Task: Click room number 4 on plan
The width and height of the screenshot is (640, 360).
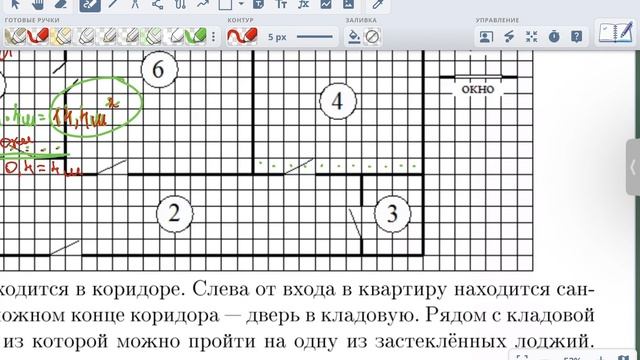Action: pos(338,101)
